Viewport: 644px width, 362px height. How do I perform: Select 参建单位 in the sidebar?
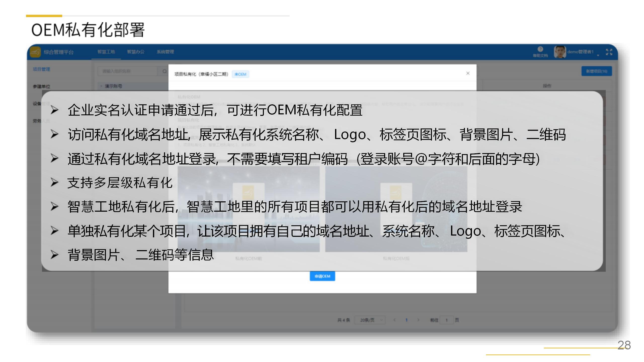coord(41,86)
